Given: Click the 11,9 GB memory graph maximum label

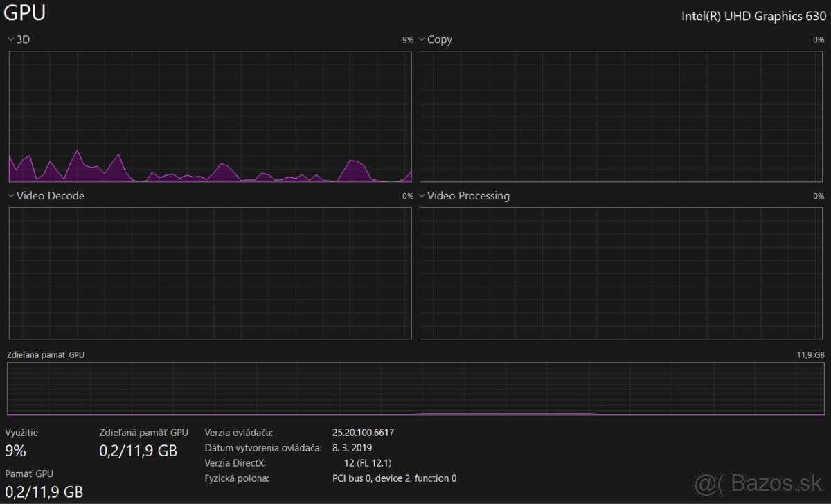Looking at the screenshot, I should point(810,354).
